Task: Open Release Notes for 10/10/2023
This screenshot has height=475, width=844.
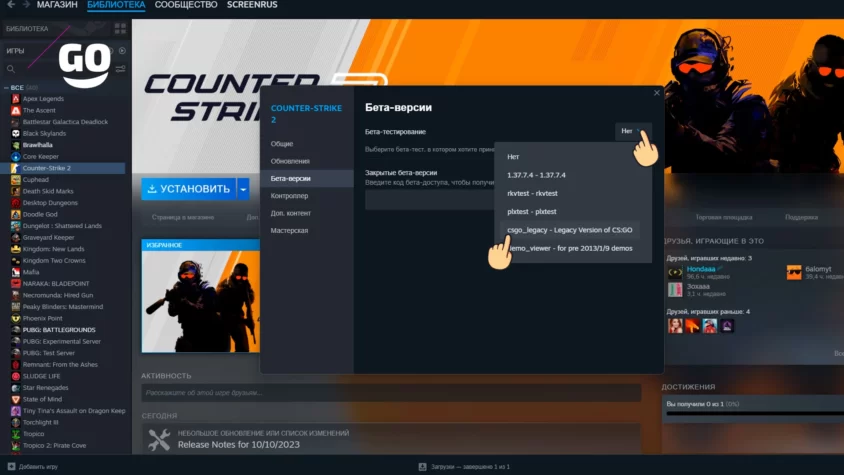Action: tap(234, 446)
